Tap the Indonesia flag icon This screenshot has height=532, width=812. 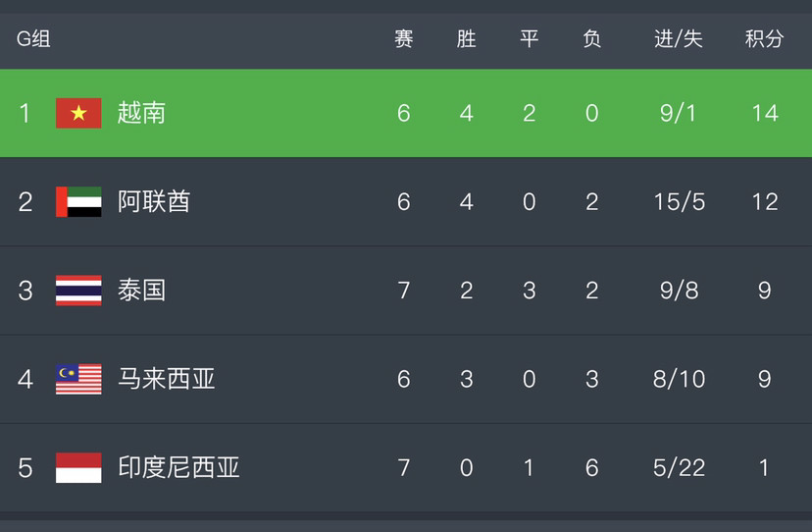coord(78,467)
